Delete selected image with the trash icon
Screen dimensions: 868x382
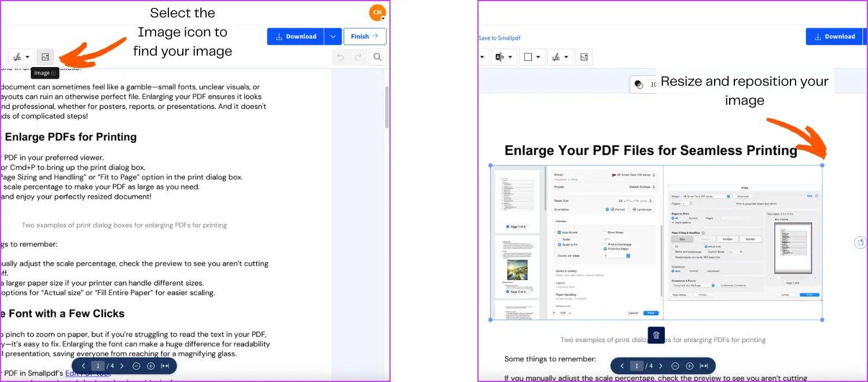[656, 335]
